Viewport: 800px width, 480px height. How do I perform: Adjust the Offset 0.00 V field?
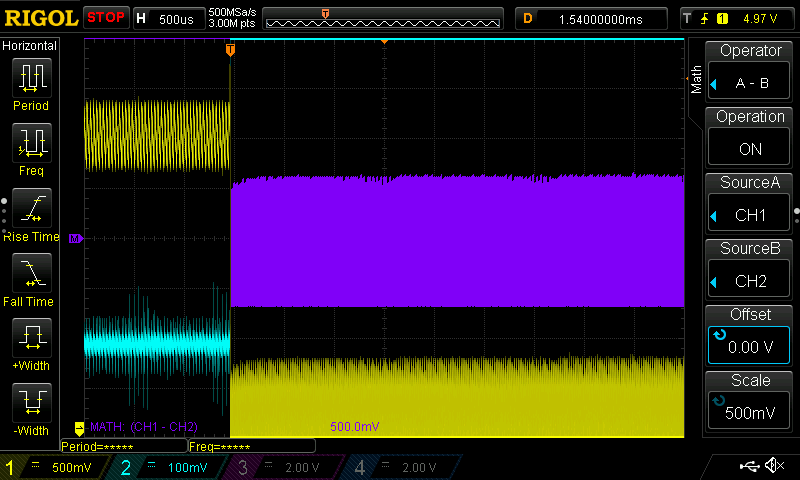click(749, 346)
